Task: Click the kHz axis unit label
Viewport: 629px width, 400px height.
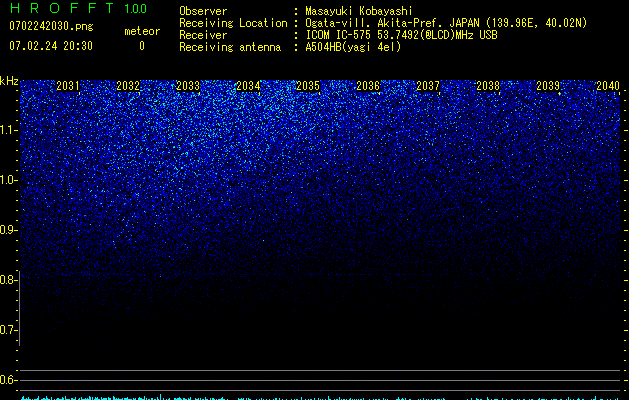Action: 9,81
